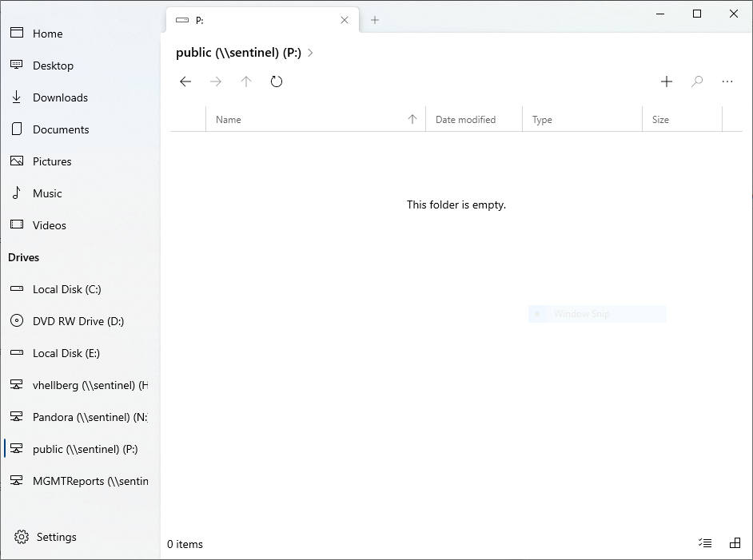The width and height of the screenshot is (753, 560).
Task: Toggle multi-select checklist icon in status bar
Action: [704, 543]
